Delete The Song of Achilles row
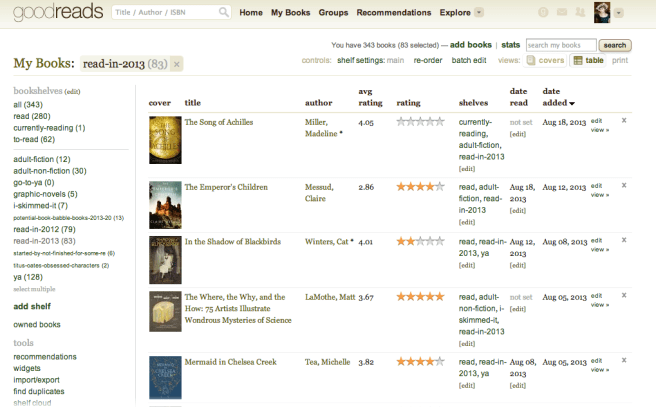The width and height of the screenshot is (656, 407). tap(624, 119)
